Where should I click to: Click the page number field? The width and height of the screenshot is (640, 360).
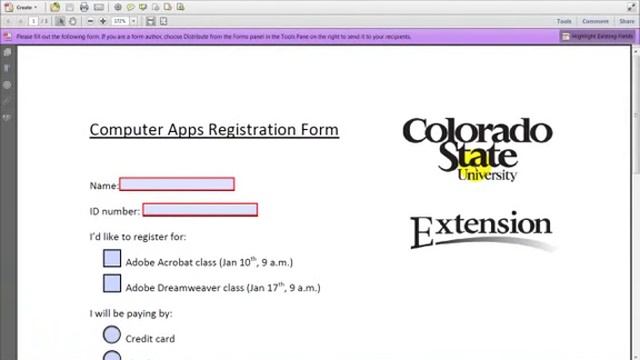pyautogui.click(x=33, y=21)
